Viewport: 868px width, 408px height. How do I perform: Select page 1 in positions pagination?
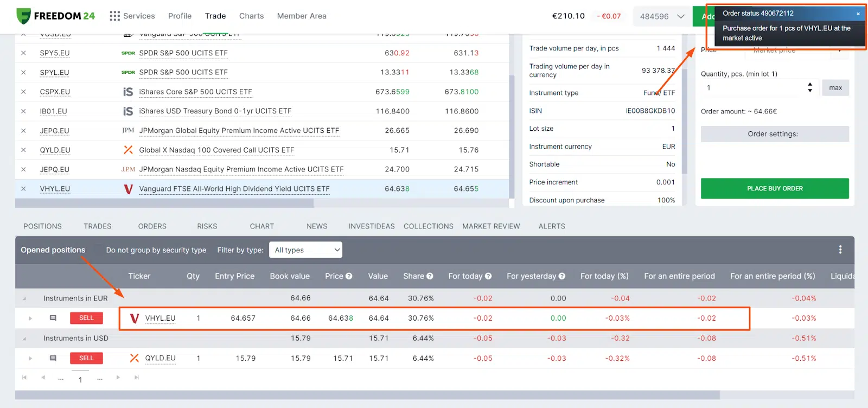click(x=80, y=379)
